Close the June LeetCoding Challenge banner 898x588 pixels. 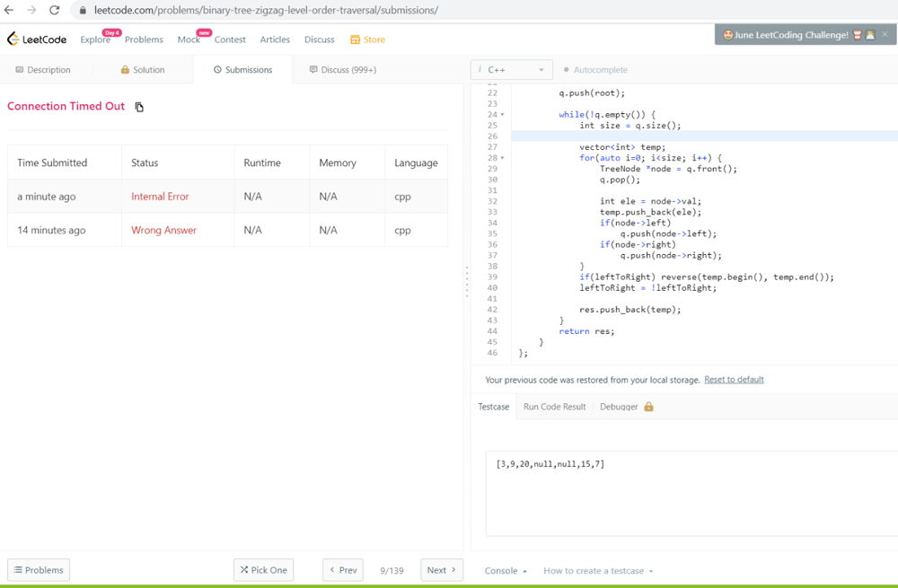tap(885, 34)
